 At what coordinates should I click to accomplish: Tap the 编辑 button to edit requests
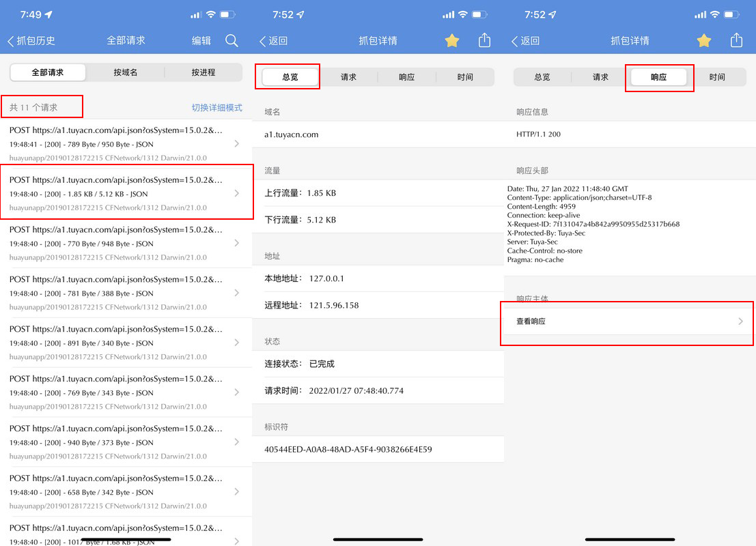(200, 40)
